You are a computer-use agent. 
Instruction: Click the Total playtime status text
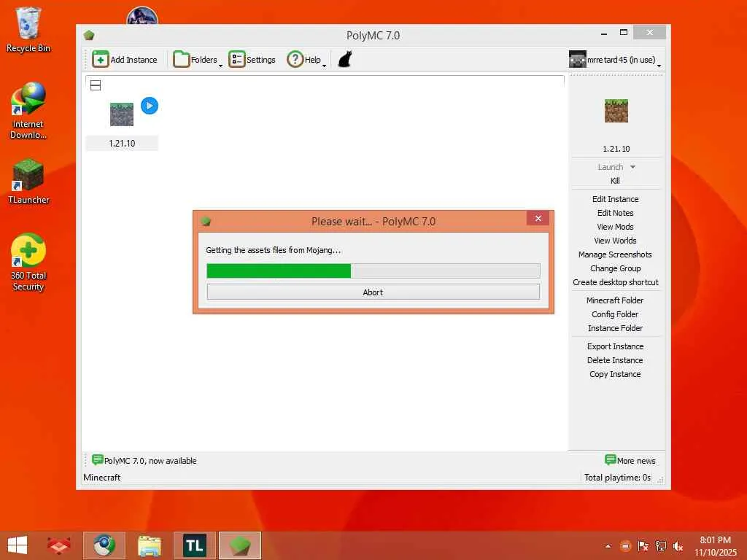pos(617,477)
